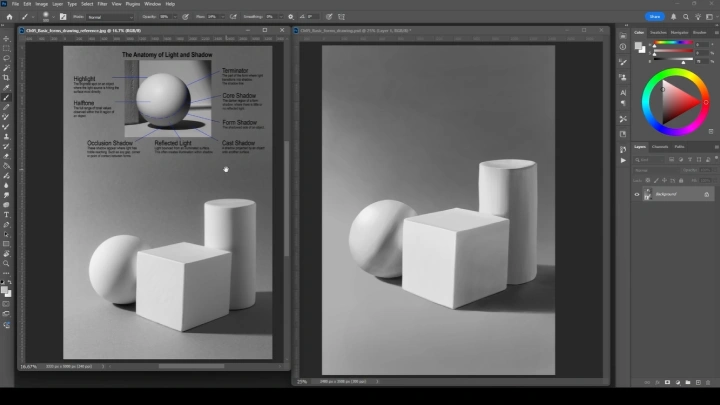Open the Opacity value dropdown
This screenshot has height=405, width=720.
tap(176, 16)
